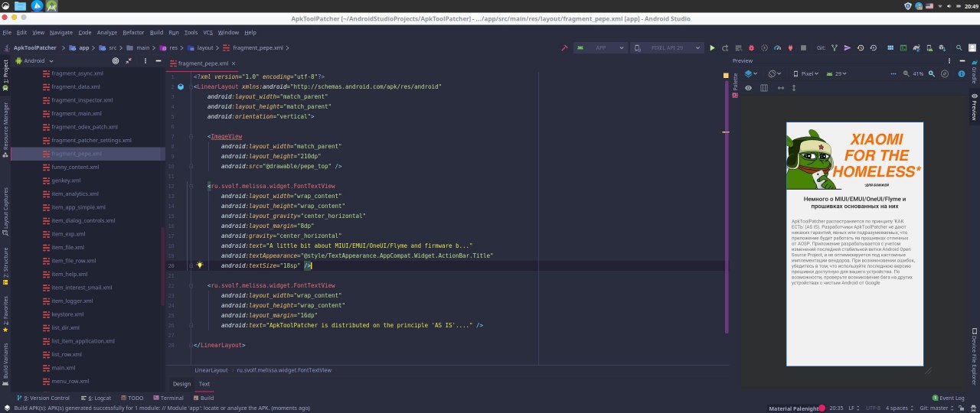Click the intention light bulb in editor gutter
Viewport: 980px width, 413px height.
[199, 265]
